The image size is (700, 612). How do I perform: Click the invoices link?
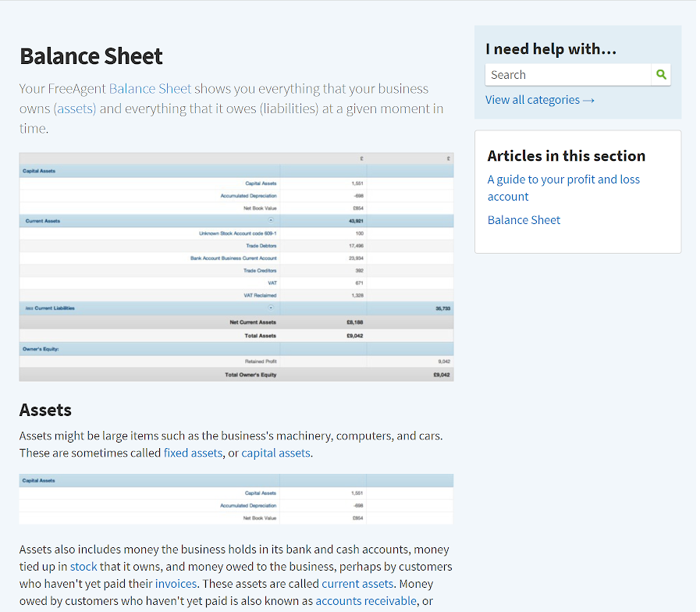176,584
